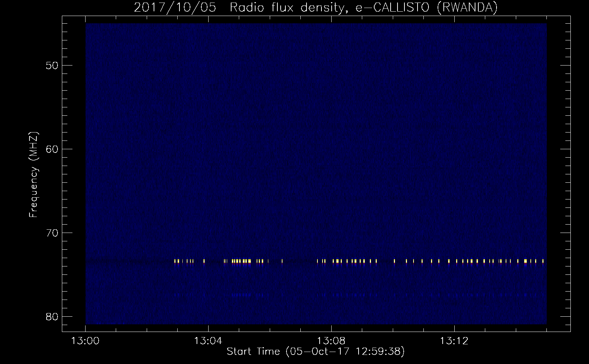Image resolution: width=589 pixels, height=364 pixels.
Task: Select the 'Frequency (MHZ)' axis label
Action: 33,175
